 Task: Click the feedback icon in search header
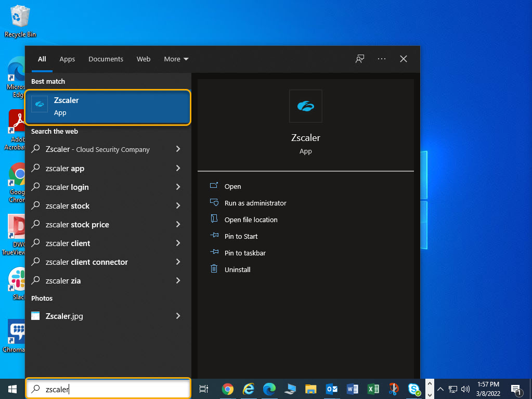(360, 59)
